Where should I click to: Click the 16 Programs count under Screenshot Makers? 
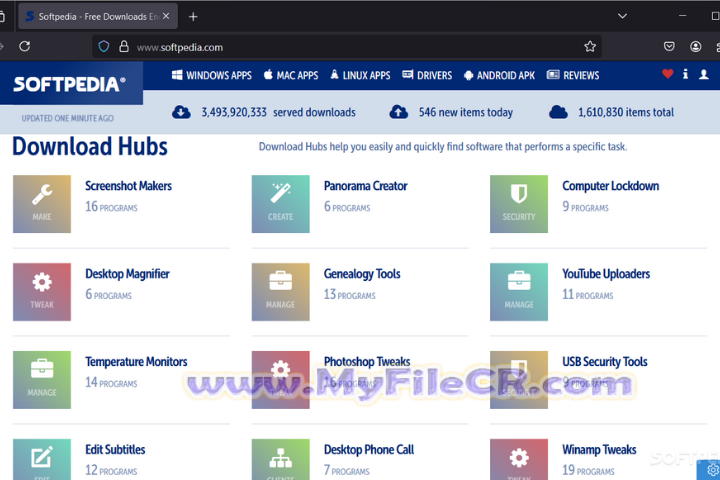[x=111, y=207]
